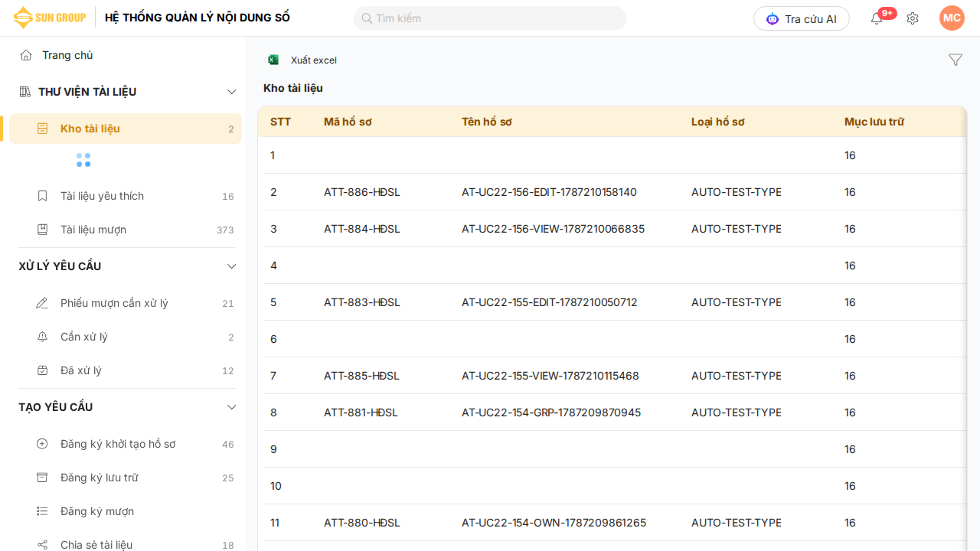Click the HỆ THỐNG QUẢN LÝ NỘI DUNG SỐ title

click(198, 18)
